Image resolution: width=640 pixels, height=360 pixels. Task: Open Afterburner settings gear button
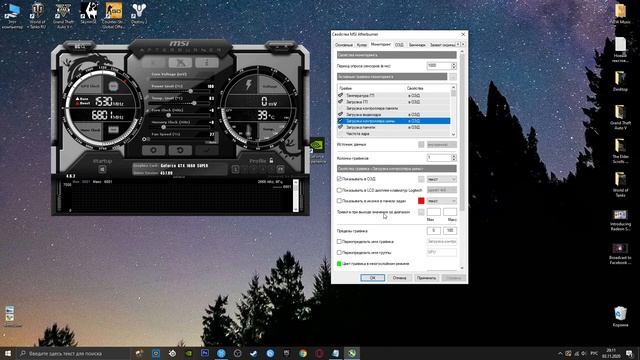pyautogui.click(x=153, y=150)
